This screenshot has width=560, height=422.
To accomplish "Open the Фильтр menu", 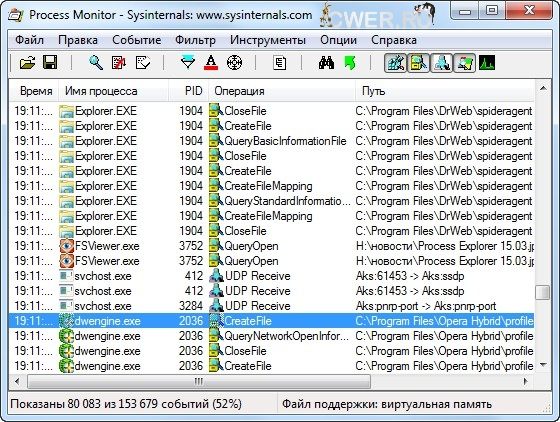I will pyautogui.click(x=195, y=40).
